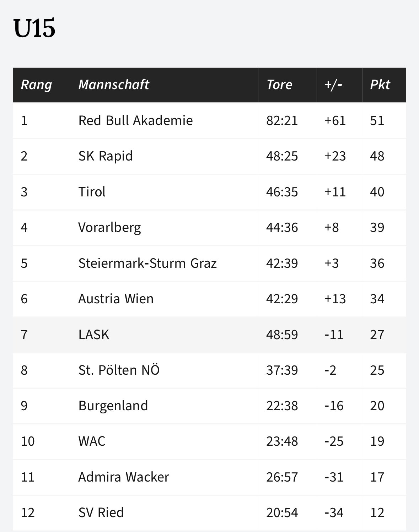Select St. Pölten NÖ team name
The image size is (419, 532).
[119, 370]
